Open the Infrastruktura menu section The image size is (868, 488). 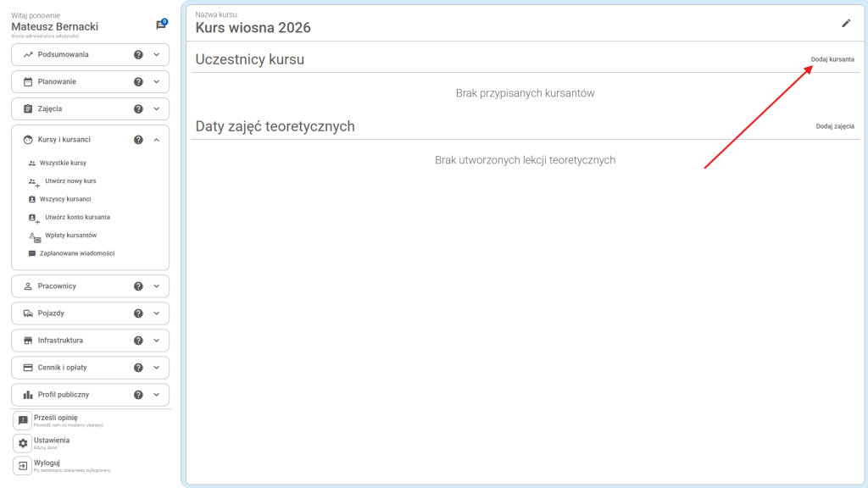pos(60,341)
